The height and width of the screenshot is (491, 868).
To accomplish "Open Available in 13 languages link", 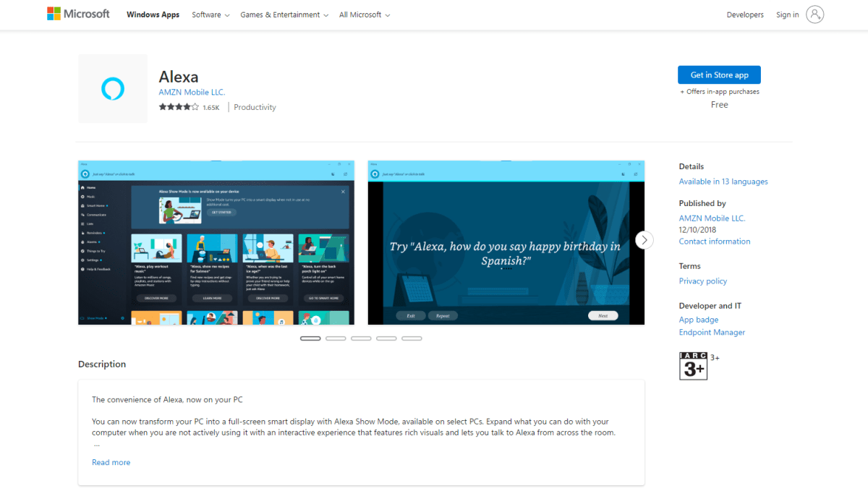I will pyautogui.click(x=723, y=182).
